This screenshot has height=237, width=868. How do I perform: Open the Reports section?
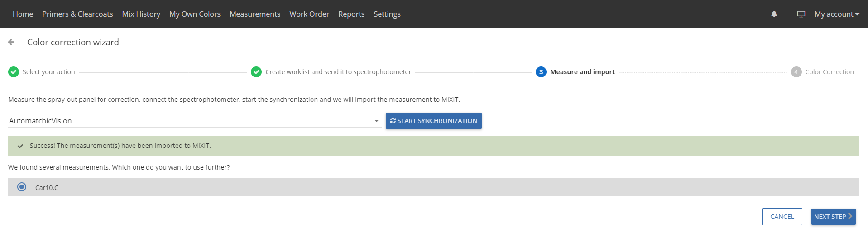[x=351, y=14]
